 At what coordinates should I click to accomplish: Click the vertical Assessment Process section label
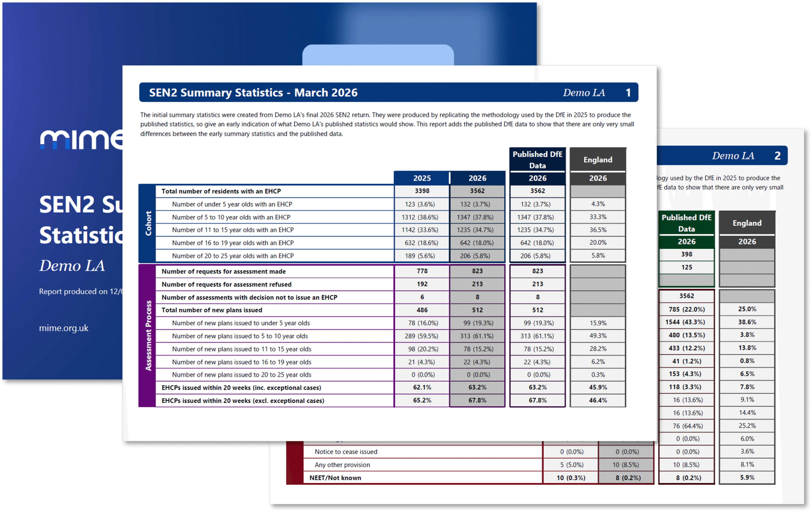148,336
